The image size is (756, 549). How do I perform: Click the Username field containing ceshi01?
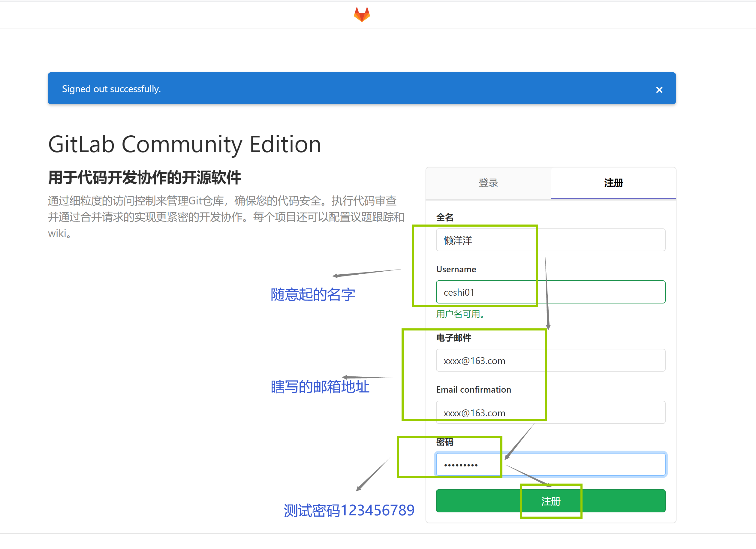point(551,292)
